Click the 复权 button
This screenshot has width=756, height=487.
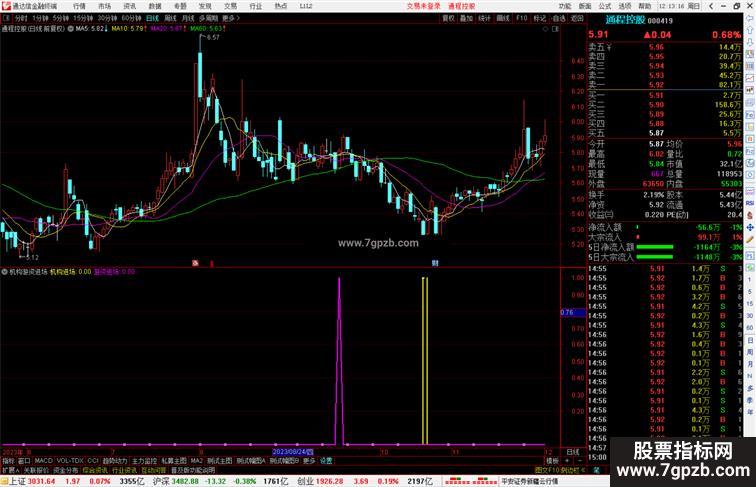tap(448, 18)
